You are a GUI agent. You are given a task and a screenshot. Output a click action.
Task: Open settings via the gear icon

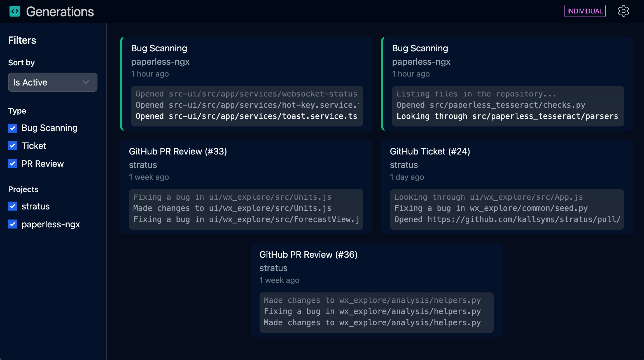[623, 11]
